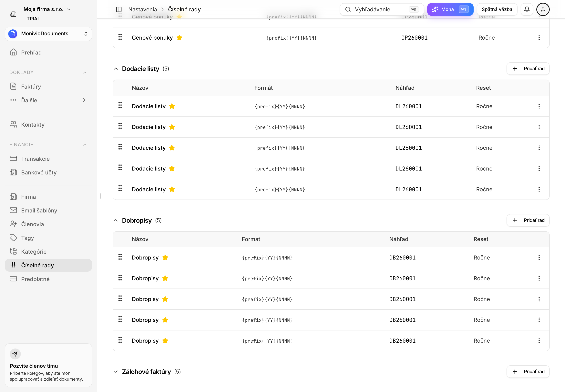The width and height of the screenshot is (565, 392).
Task: Open Kontakty from sidebar
Action: pos(48,124)
